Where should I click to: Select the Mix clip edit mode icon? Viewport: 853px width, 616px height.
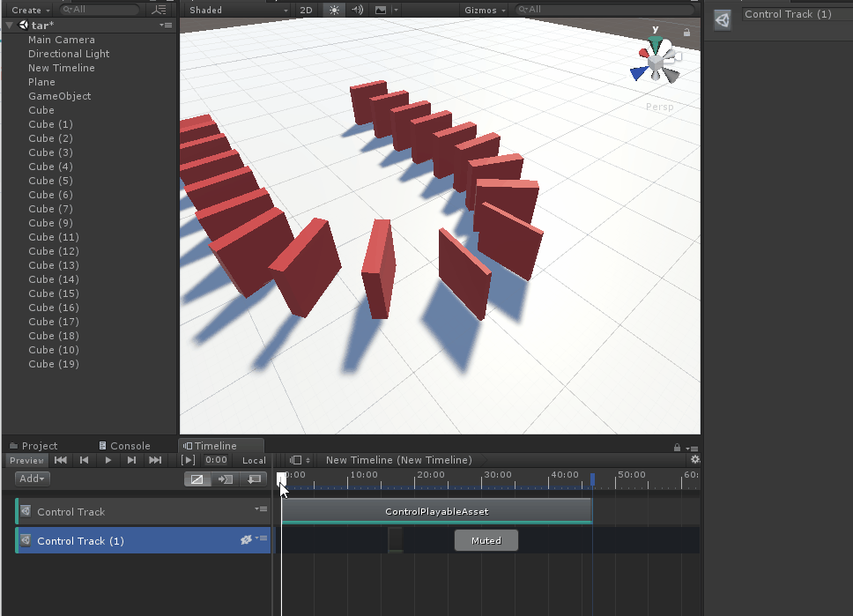pyautogui.click(x=197, y=479)
